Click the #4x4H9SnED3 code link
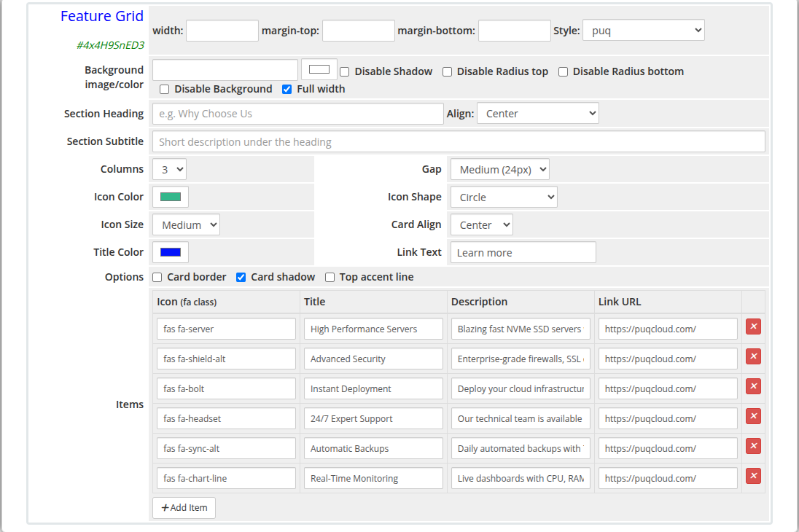Image resolution: width=799 pixels, height=532 pixels. [x=109, y=44]
